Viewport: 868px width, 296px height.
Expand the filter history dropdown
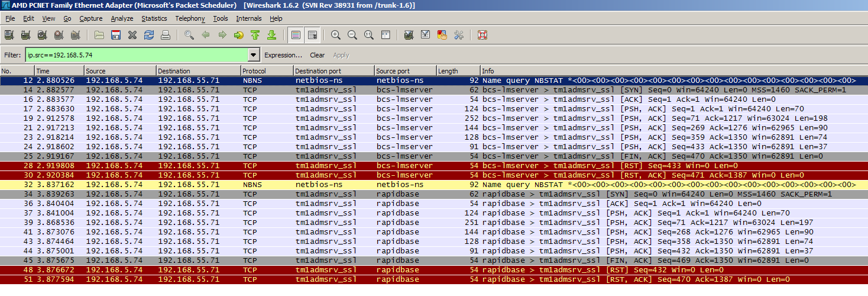254,55
